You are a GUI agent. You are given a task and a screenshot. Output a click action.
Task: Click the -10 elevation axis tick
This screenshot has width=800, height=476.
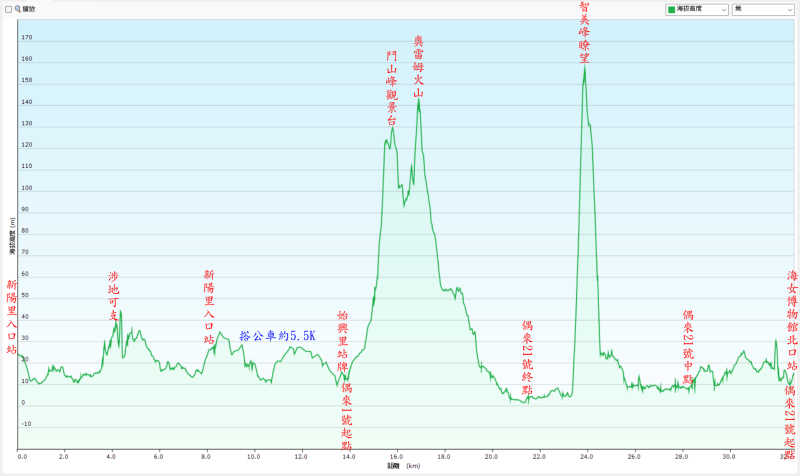point(26,424)
